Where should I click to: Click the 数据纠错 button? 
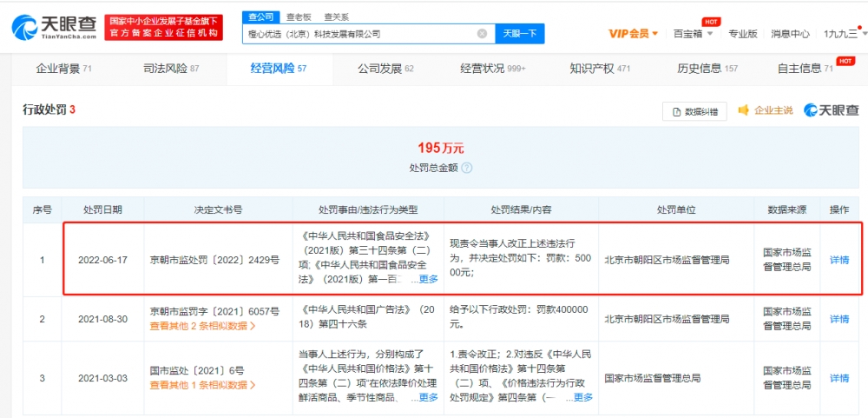(694, 111)
